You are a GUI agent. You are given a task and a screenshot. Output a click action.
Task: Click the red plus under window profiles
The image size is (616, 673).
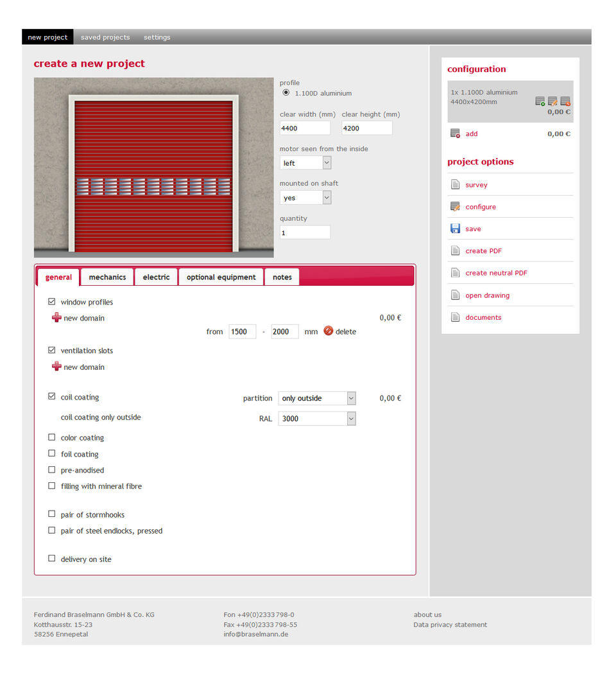(56, 318)
